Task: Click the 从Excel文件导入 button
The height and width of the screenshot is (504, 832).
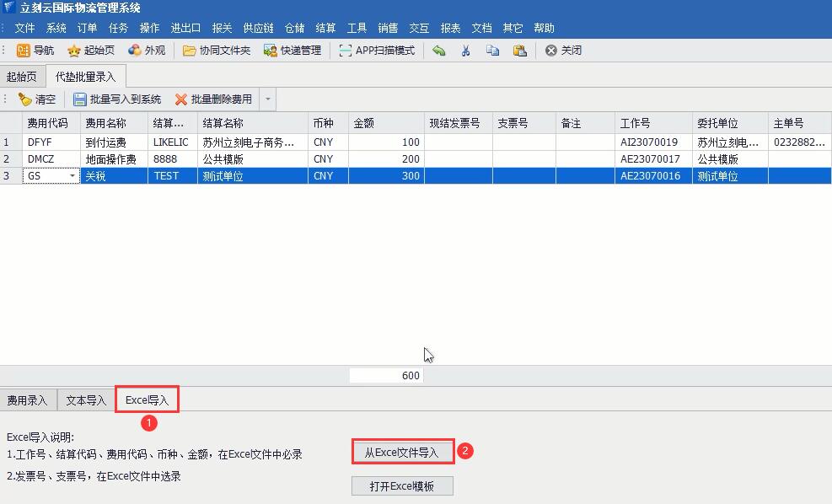Action: (402, 453)
